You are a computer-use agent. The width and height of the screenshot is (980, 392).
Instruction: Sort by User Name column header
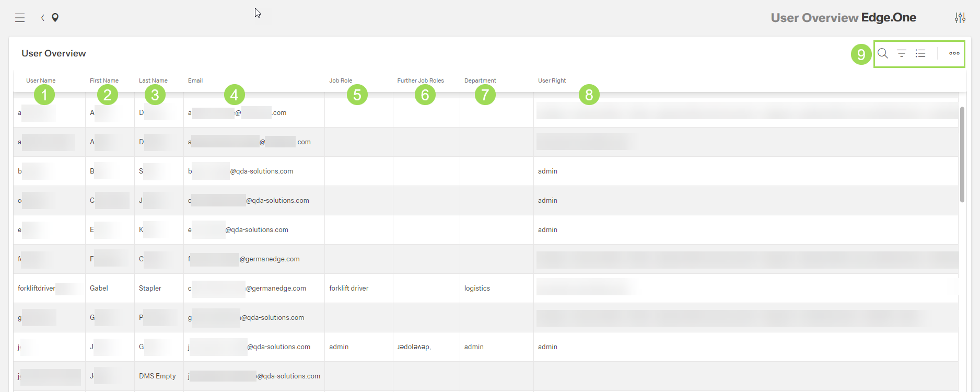(41, 80)
